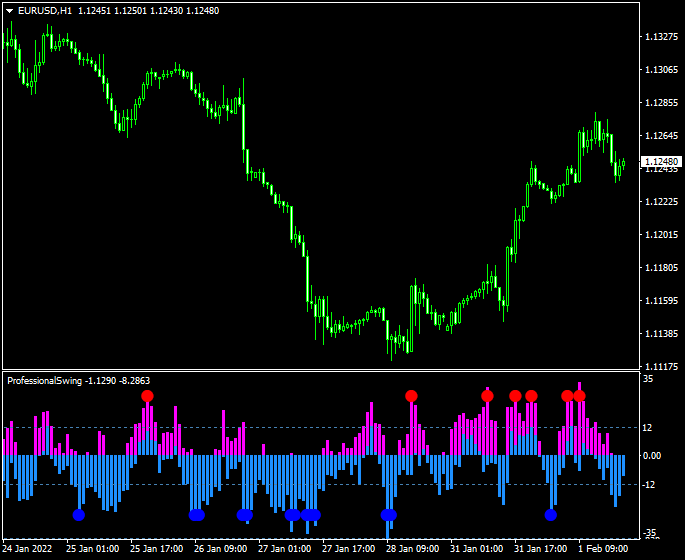Click the rightmost blue signal dot
This screenshot has height=560, width=685.
(551, 515)
